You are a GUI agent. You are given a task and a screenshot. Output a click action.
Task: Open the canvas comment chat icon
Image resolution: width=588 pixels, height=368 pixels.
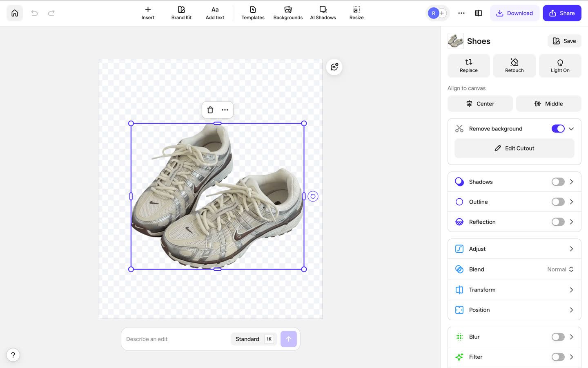point(334,67)
